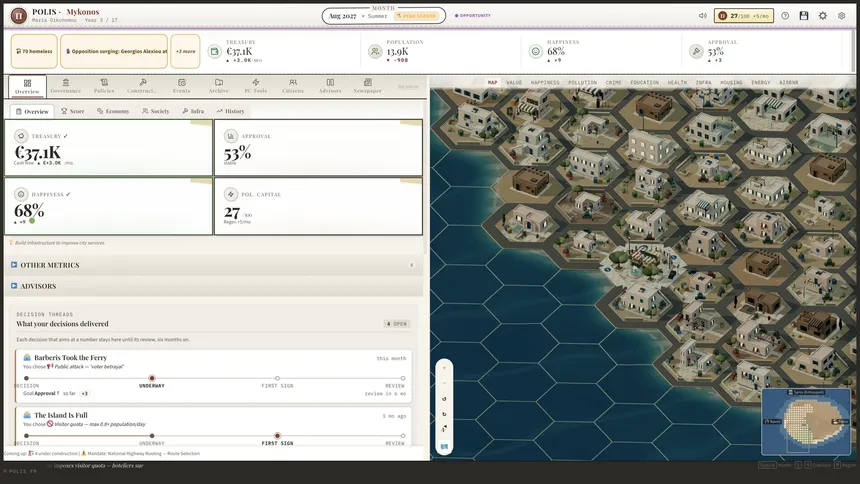Switch map overlay to VALUE
The height and width of the screenshot is (484, 860).
point(514,82)
